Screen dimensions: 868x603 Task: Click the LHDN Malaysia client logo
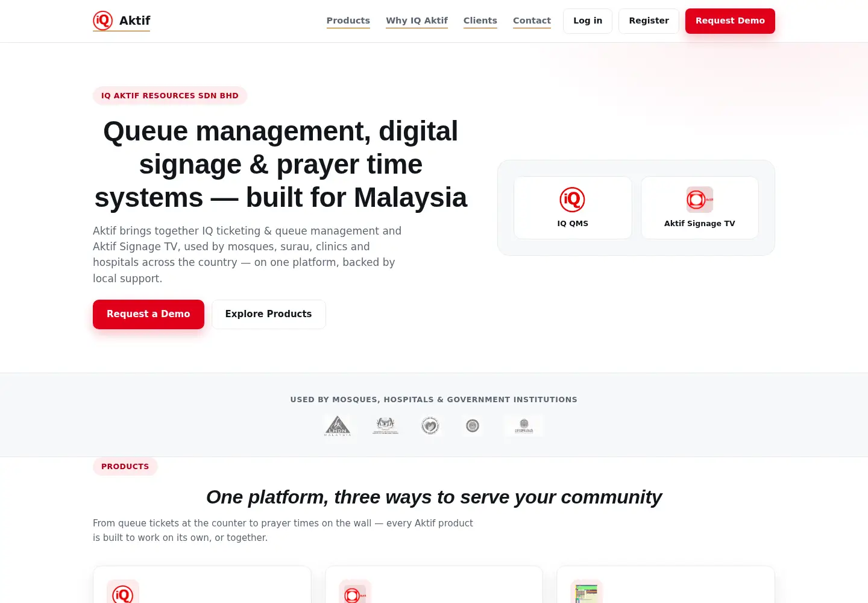(x=338, y=426)
